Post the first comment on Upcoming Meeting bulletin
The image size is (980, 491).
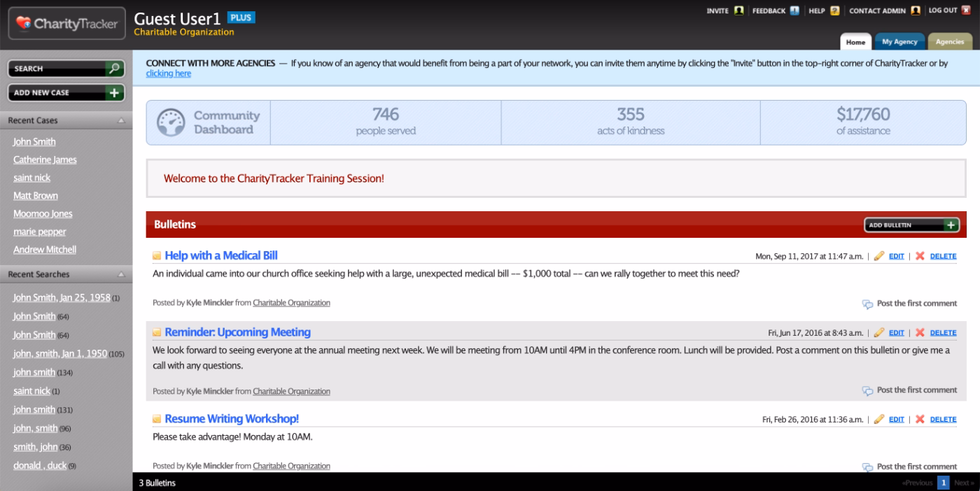[917, 390]
